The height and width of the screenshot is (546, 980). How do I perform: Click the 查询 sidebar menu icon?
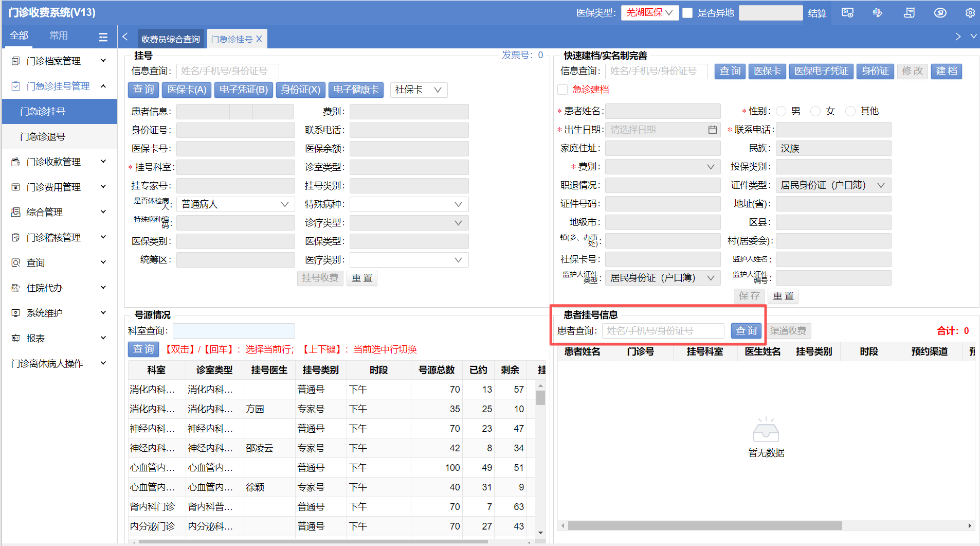16,263
